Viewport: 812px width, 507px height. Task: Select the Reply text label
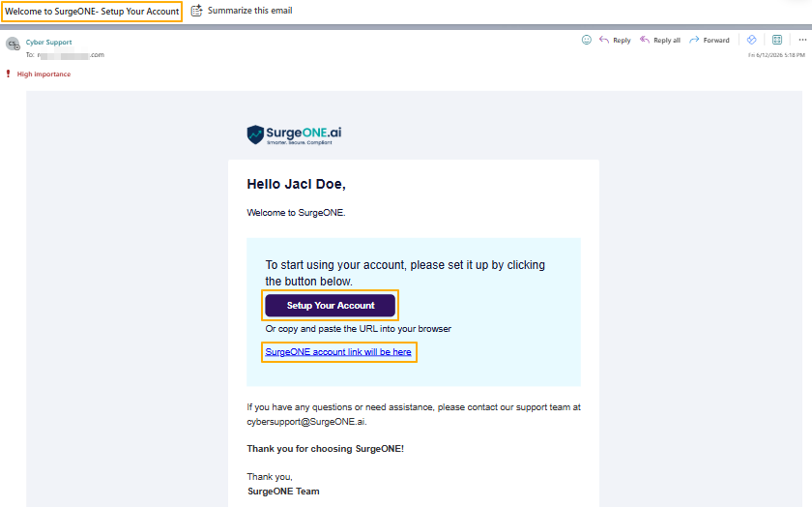622,40
